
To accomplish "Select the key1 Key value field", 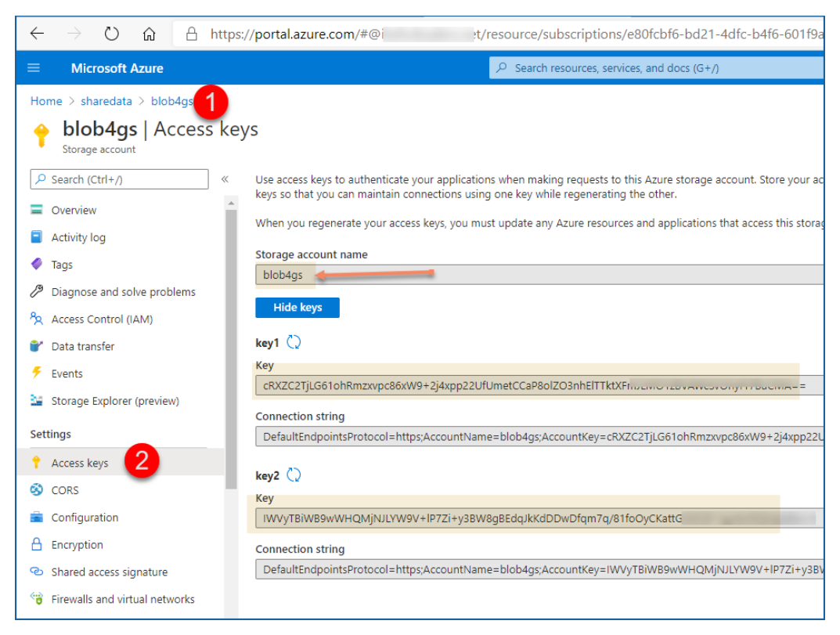I will click(539, 386).
